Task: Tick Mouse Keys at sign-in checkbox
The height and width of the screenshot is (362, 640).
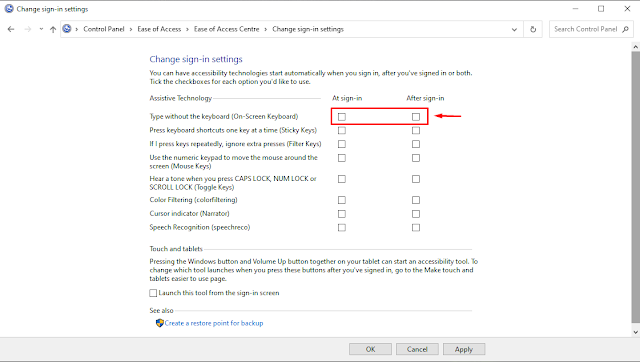Action: (x=342, y=158)
